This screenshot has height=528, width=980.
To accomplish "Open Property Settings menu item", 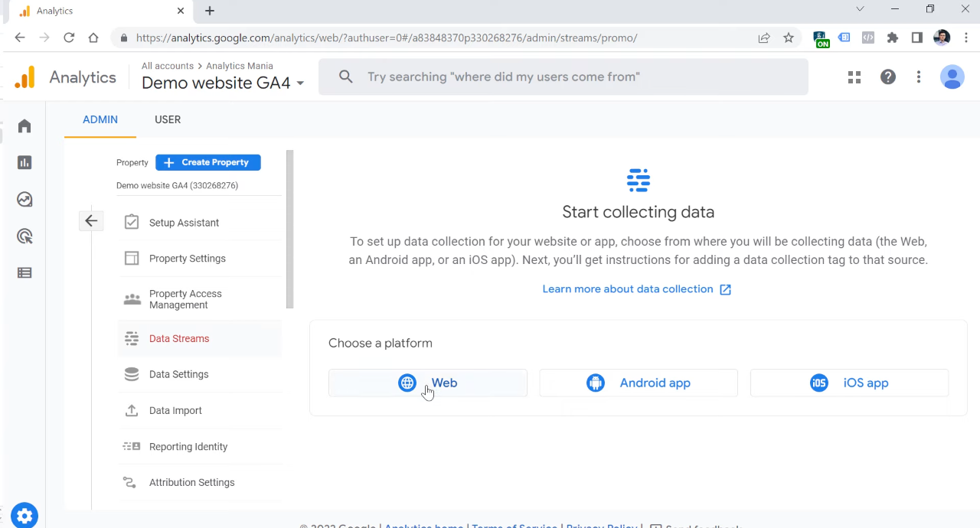I will tap(200, 259).
